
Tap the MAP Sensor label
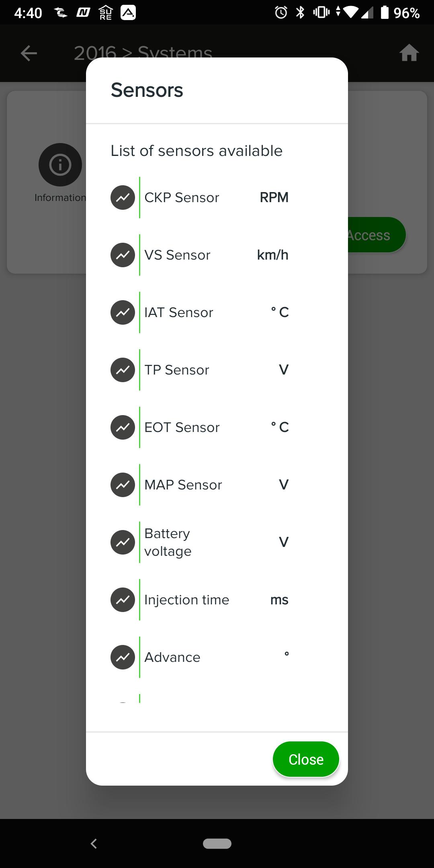point(183,485)
